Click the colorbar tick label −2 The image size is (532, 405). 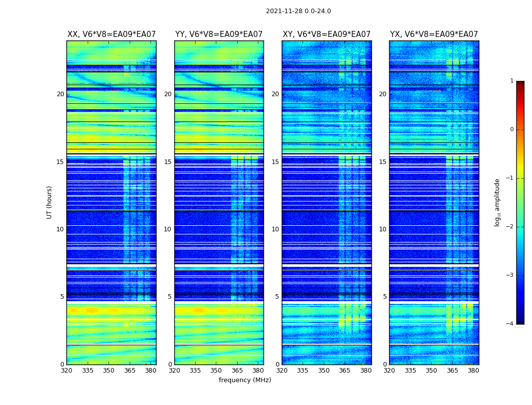click(510, 226)
